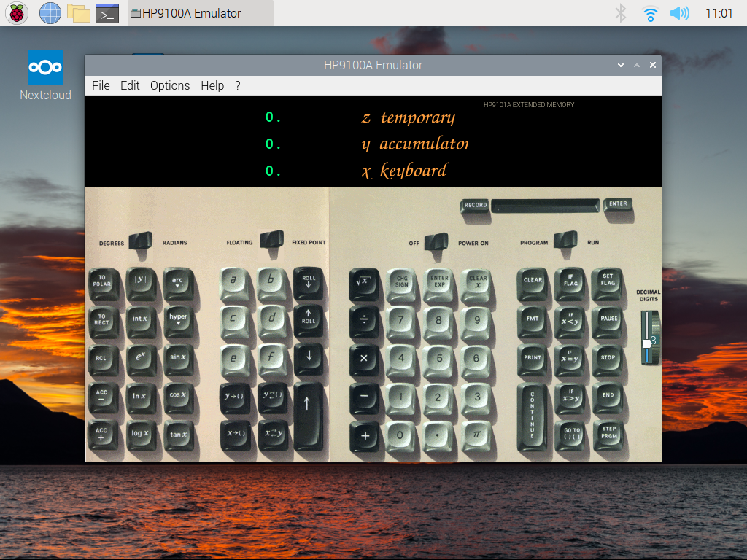
Task: Open the Raspberry Pi applications menu
Action: 17,13
